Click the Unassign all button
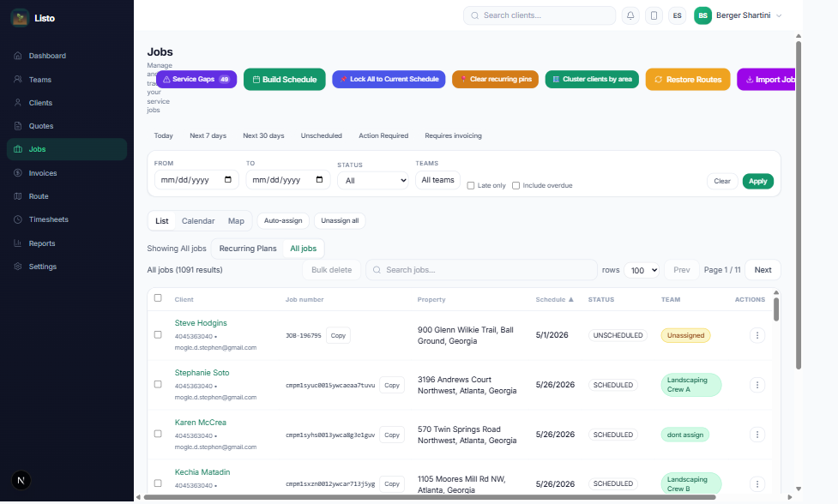838x504 pixels. [x=340, y=220]
